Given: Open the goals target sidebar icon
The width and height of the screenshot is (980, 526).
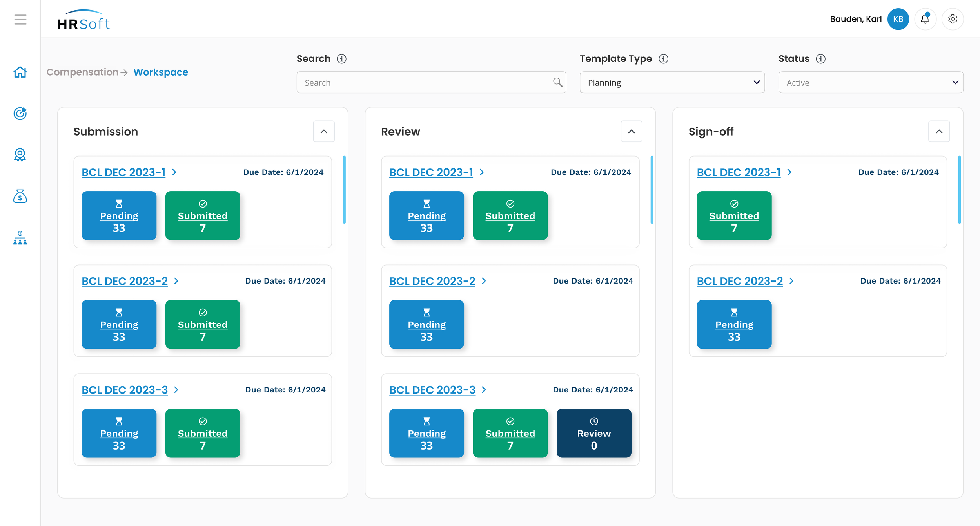Looking at the screenshot, I should click(20, 114).
